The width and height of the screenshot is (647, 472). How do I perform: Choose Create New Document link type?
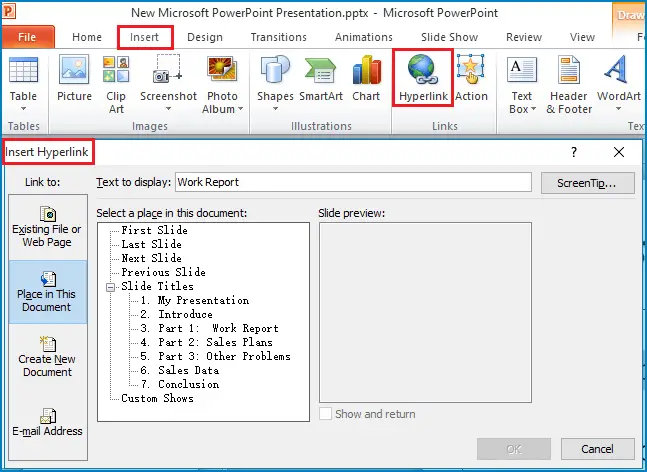tap(47, 357)
